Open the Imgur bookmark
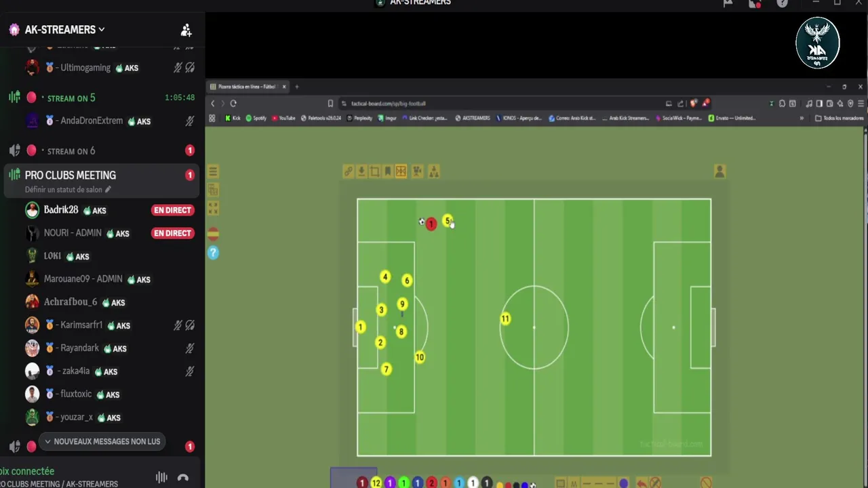This screenshot has width=868, height=488. 387,118
